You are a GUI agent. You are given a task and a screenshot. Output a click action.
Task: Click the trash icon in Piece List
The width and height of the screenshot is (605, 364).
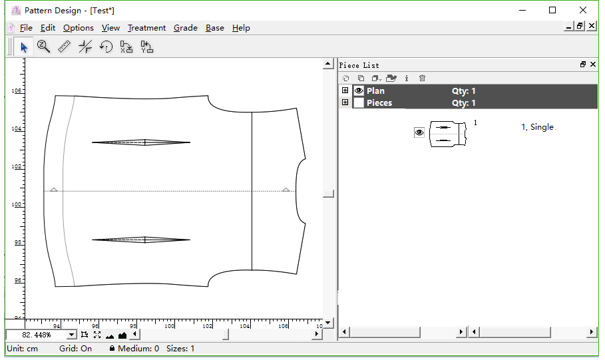[x=422, y=78]
